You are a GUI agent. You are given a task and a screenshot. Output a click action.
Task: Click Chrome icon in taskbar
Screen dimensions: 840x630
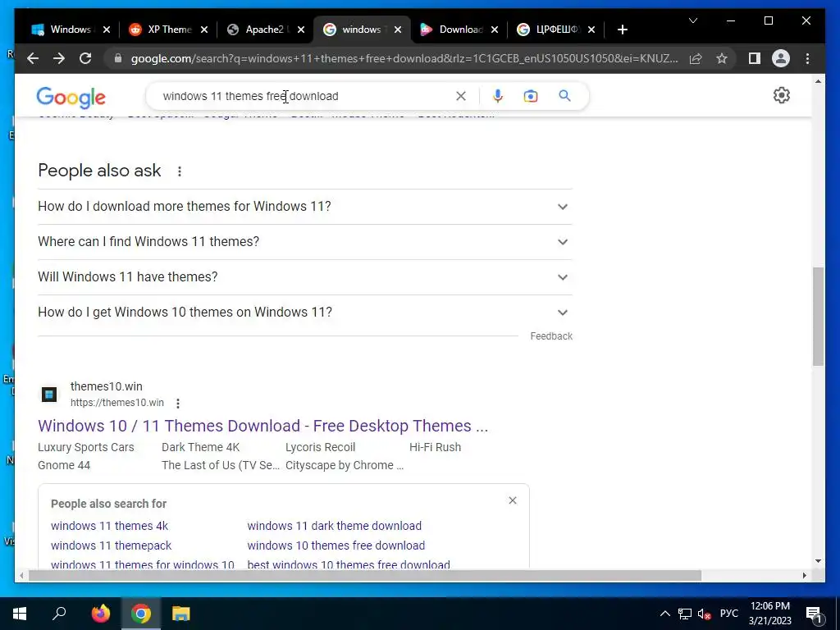[141, 614]
